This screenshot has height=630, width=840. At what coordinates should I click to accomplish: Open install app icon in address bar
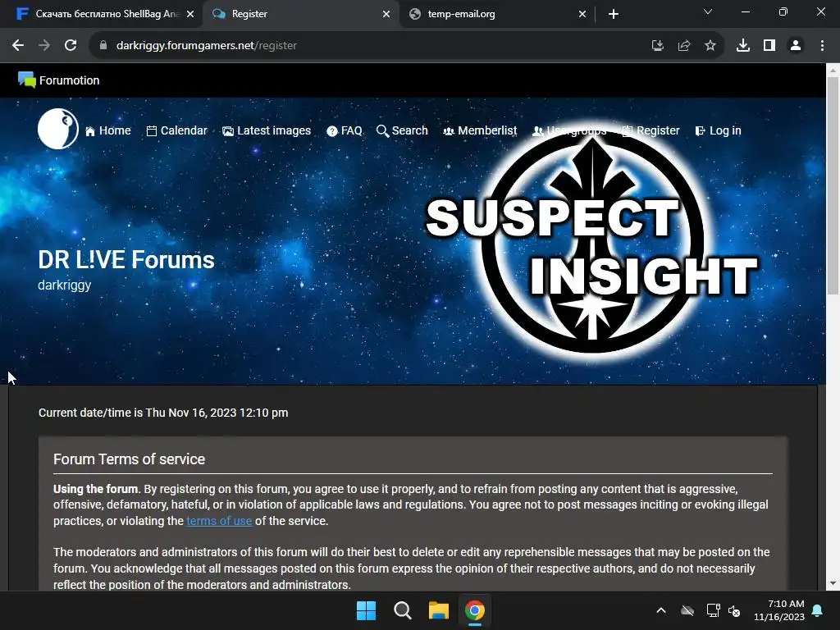coord(657,46)
